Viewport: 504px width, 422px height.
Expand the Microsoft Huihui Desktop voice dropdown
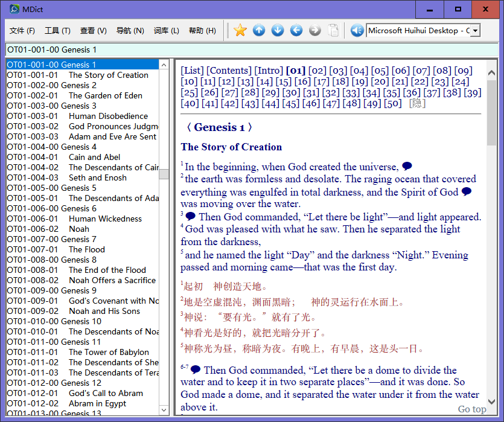point(476,31)
